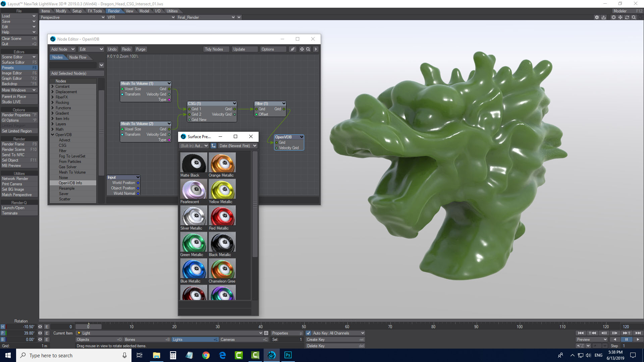This screenshot has height=362, width=644.
Task: Expand the Displacement node category
Action: pyautogui.click(x=53, y=92)
